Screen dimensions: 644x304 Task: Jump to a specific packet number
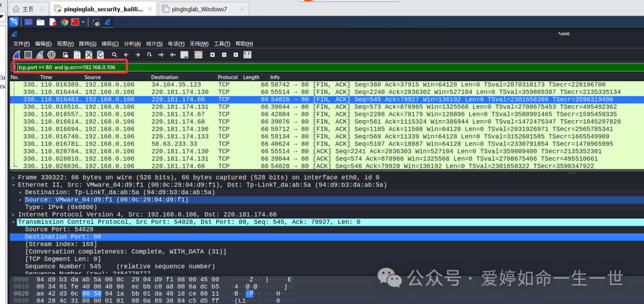point(149,55)
